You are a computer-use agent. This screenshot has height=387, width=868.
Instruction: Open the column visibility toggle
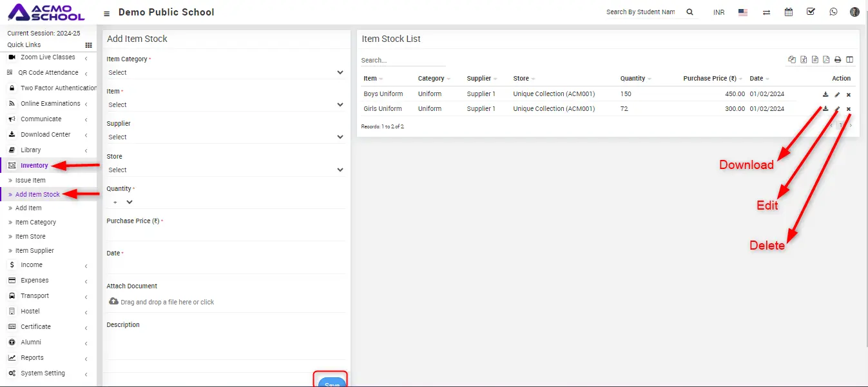coord(849,60)
